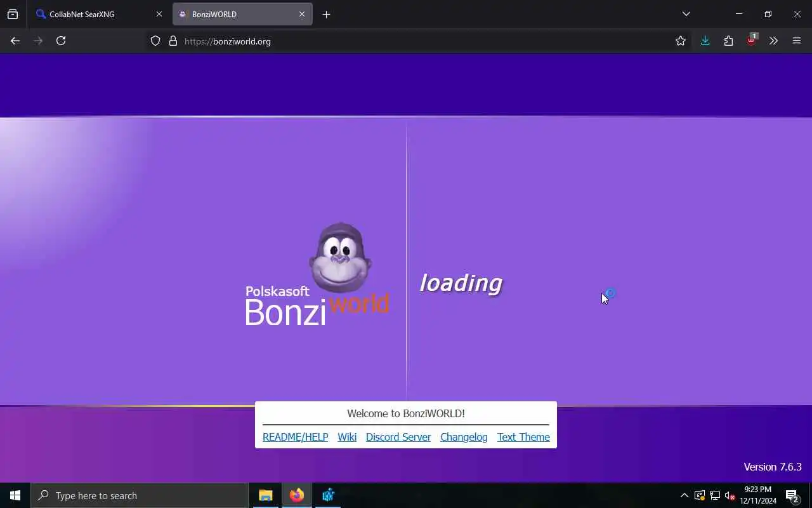This screenshot has height=508, width=812.
Task: Go back one page
Action: [x=15, y=41]
